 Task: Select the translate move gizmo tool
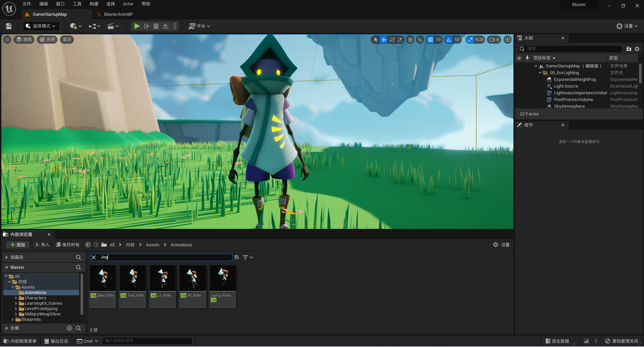click(384, 40)
